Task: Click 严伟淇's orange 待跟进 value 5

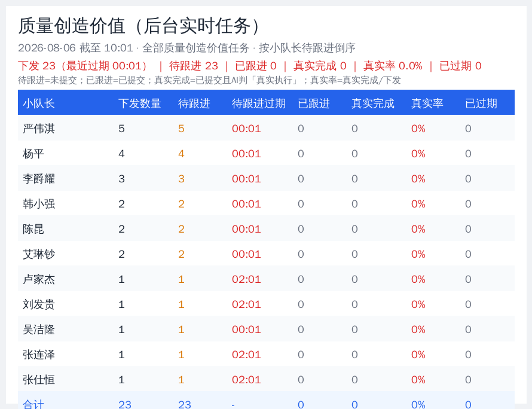Action: click(181, 129)
